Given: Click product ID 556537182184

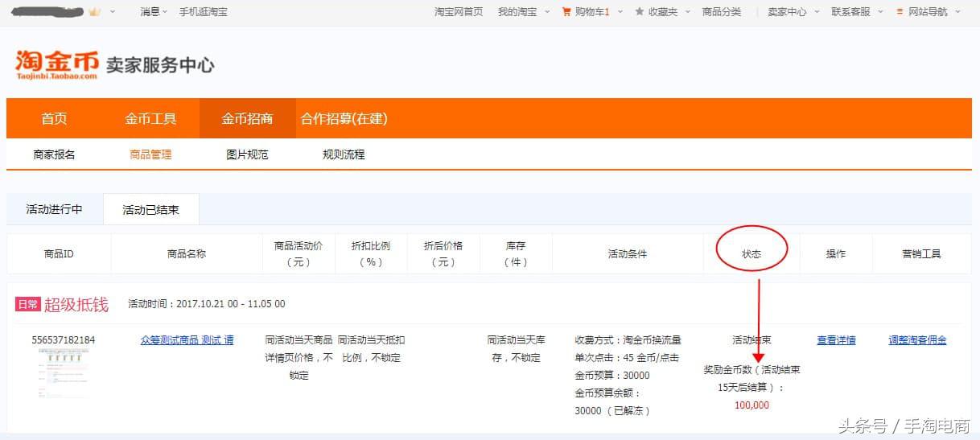Looking at the screenshot, I should click(64, 340).
